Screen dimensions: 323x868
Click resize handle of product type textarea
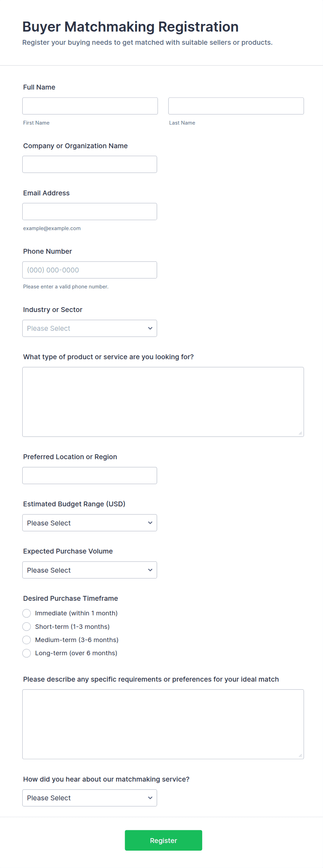coord(300,433)
